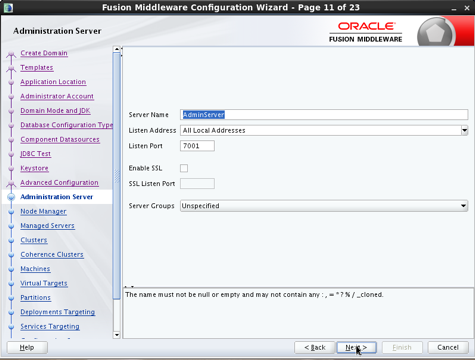Click the Coherence Clusters step bullet
The image size is (475, 360).
(11, 255)
